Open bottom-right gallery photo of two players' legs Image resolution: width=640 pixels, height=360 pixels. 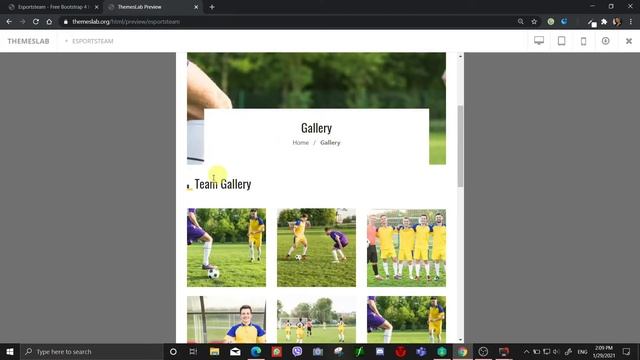click(x=406, y=320)
